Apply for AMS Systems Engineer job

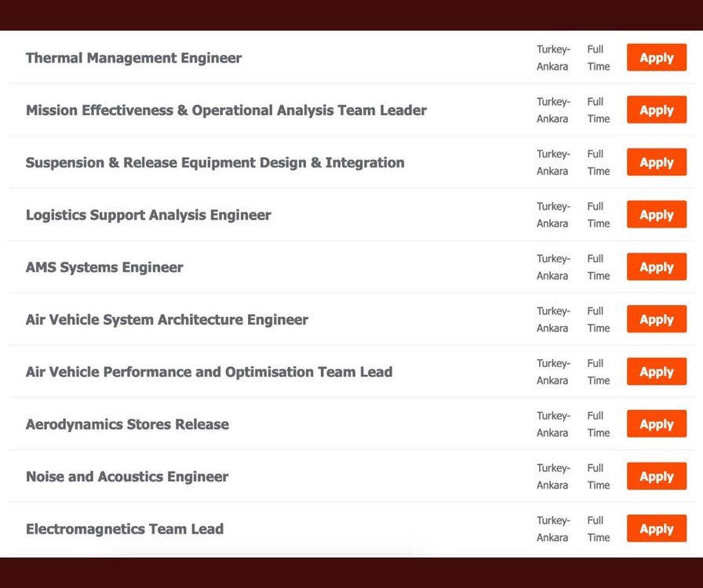pyautogui.click(x=656, y=267)
